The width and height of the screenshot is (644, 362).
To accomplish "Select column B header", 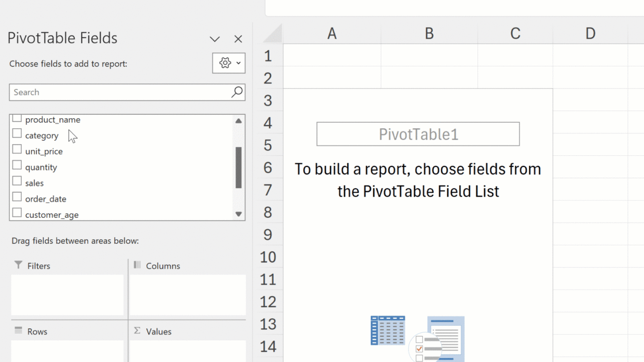I will click(x=429, y=34).
